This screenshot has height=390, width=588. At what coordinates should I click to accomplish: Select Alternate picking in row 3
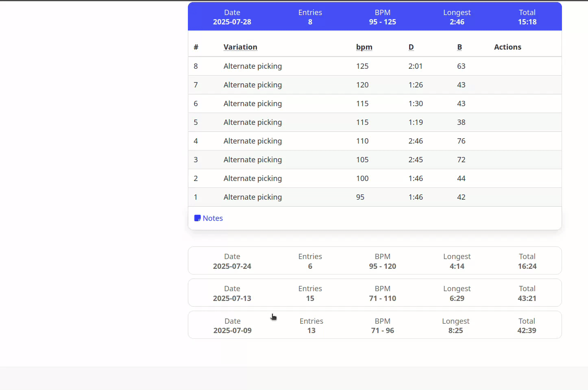[253, 159]
